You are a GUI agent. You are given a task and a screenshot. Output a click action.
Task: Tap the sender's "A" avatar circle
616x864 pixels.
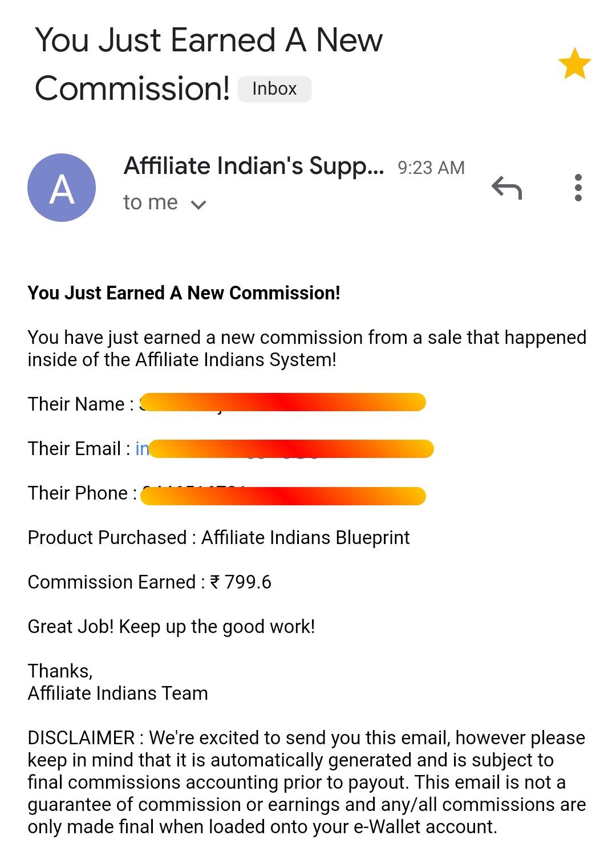[x=62, y=188]
